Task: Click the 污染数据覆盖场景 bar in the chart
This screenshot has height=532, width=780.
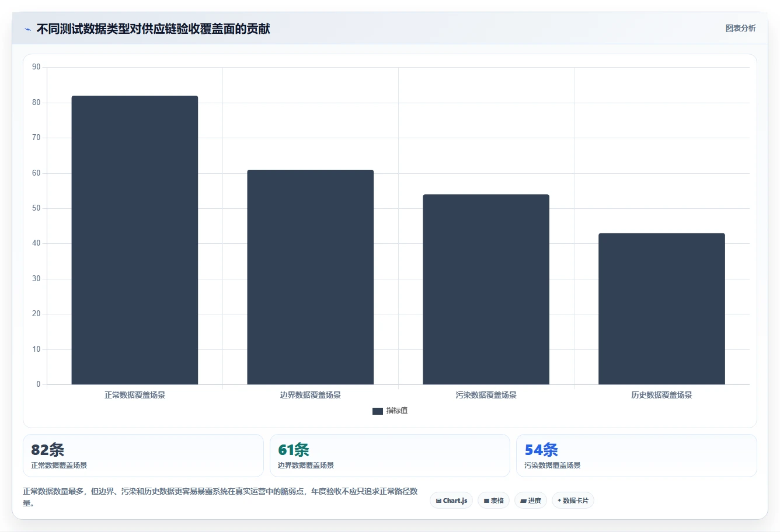Action: pos(486,289)
